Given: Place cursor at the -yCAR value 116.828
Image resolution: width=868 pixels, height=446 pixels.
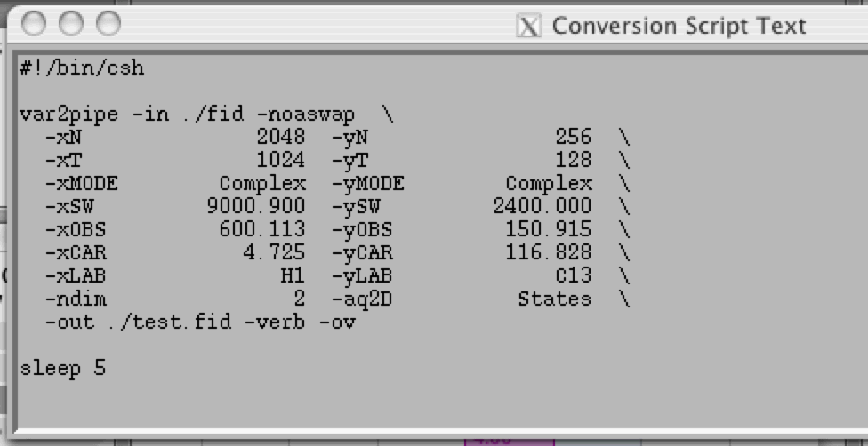Looking at the screenshot, I should 549,253.
